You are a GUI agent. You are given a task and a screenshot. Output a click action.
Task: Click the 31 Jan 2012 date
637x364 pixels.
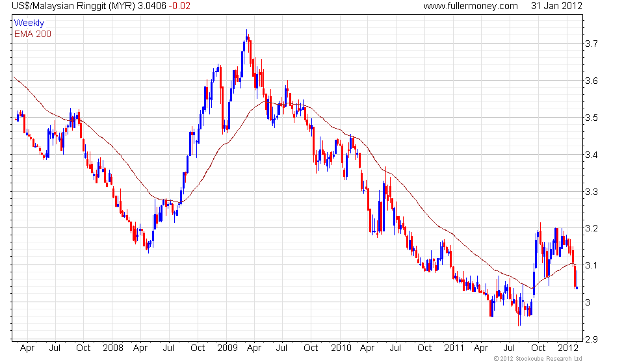pyautogui.click(x=556, y=6)
